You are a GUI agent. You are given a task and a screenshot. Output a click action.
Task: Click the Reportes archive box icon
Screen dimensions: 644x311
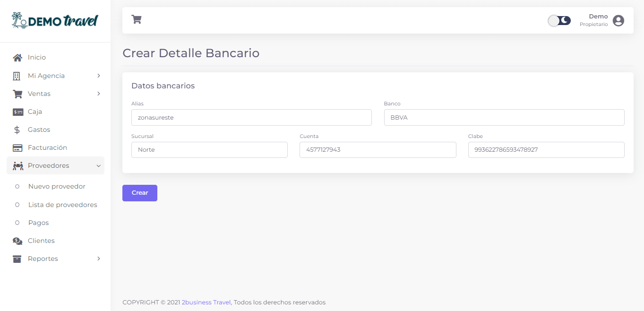17,259
